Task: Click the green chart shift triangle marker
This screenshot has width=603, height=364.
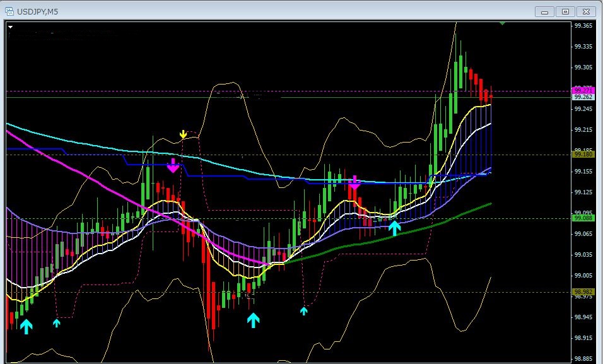Action: click(x=502, y=23)
